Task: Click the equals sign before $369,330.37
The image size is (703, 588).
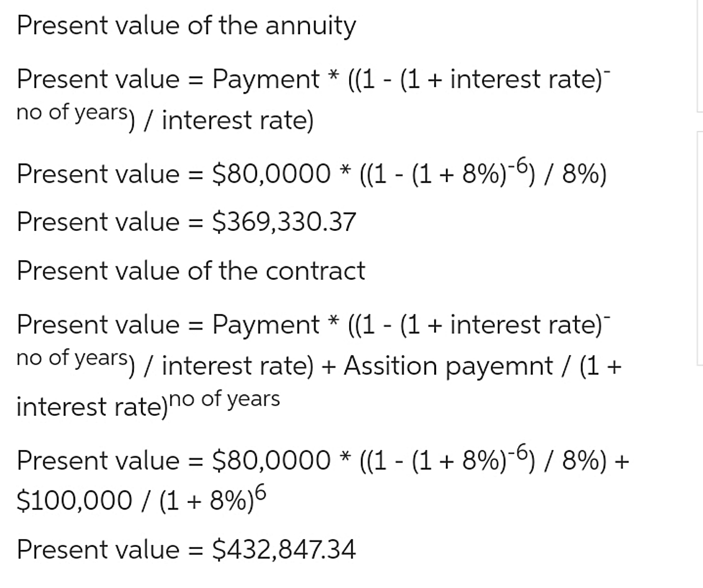Action: (x=195, y=222)
